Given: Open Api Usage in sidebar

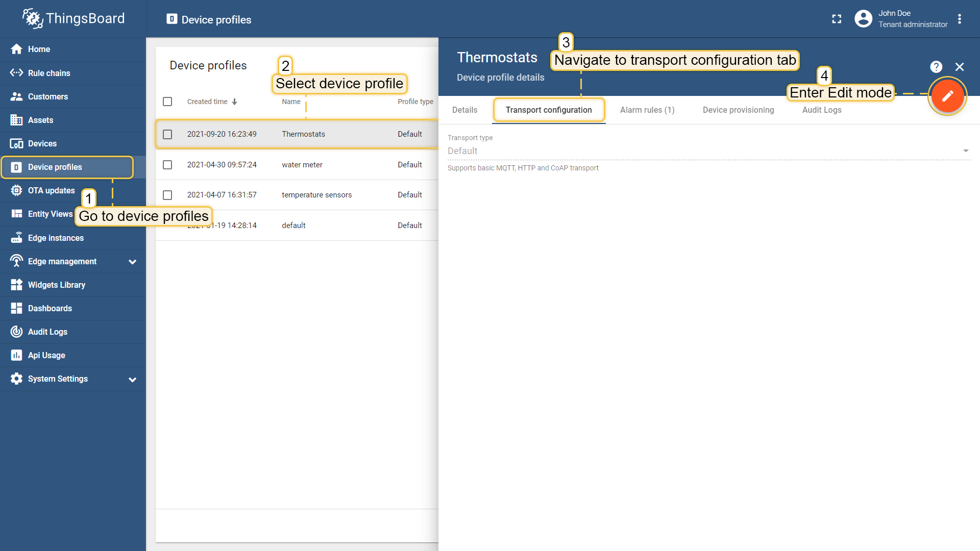Looking at the screenshot, I should [46, 355].
